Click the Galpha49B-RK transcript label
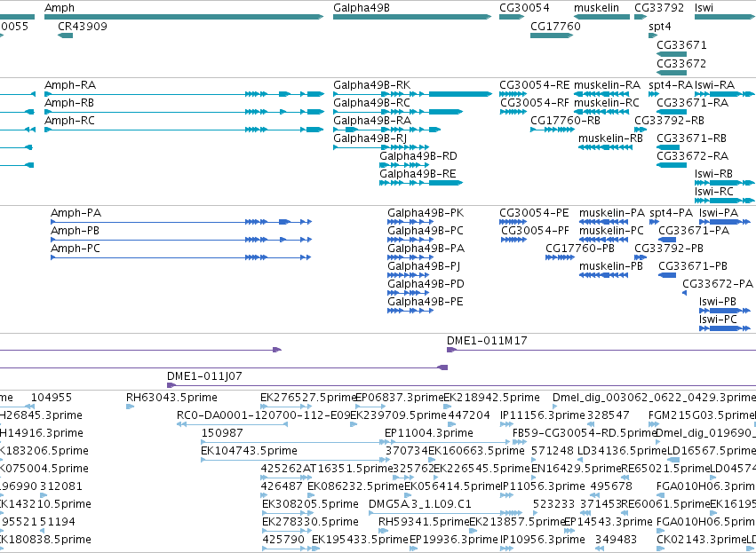756x553 pixels. 371,85
